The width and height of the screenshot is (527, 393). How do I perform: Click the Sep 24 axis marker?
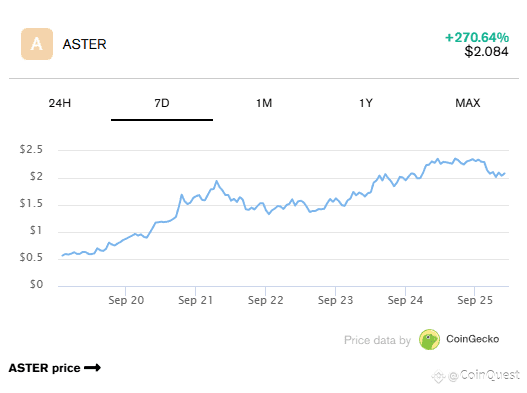point(405,300)
